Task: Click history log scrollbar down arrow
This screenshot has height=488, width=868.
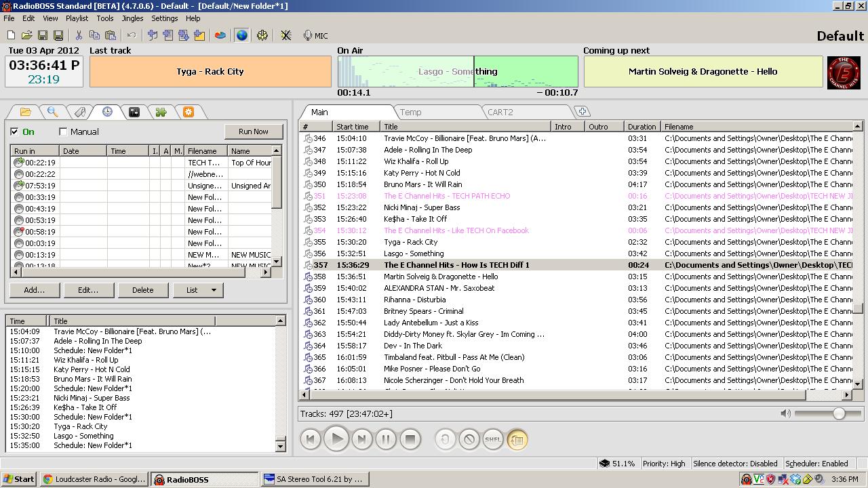Action: coord(280,445)
